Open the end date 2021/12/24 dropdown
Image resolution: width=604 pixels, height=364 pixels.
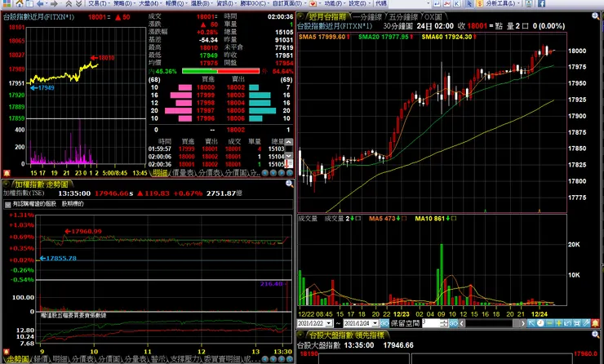[375, 323]
